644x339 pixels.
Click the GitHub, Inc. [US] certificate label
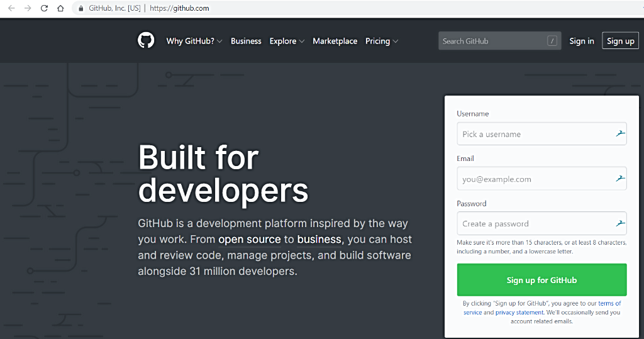[114, 8]
